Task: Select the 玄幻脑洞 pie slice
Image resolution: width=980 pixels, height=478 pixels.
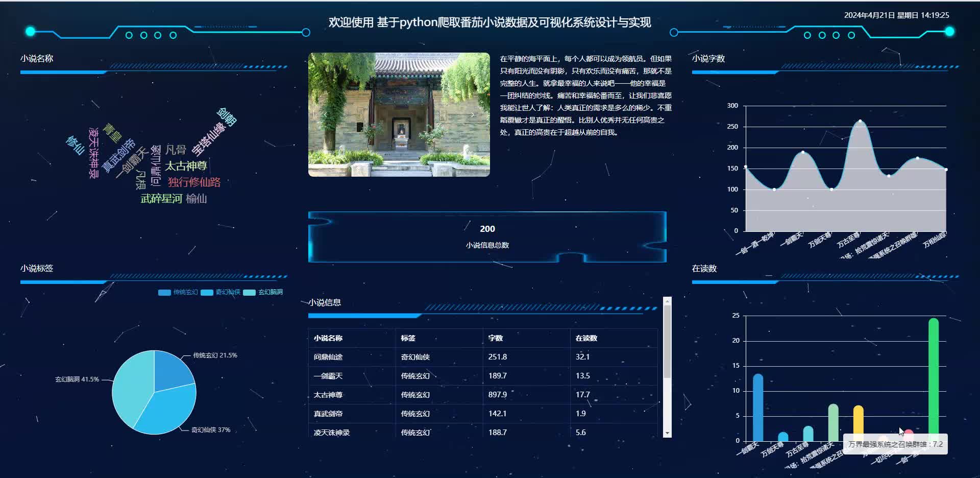Action: [130, 386]
